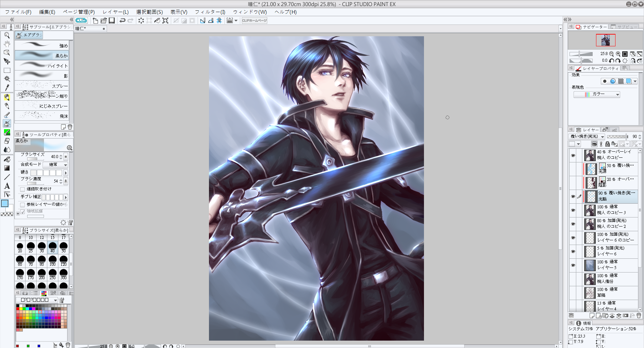
Task: Open the layer blending mode dropdown 覆い焼き(発光)
Action: click(587, 137)
